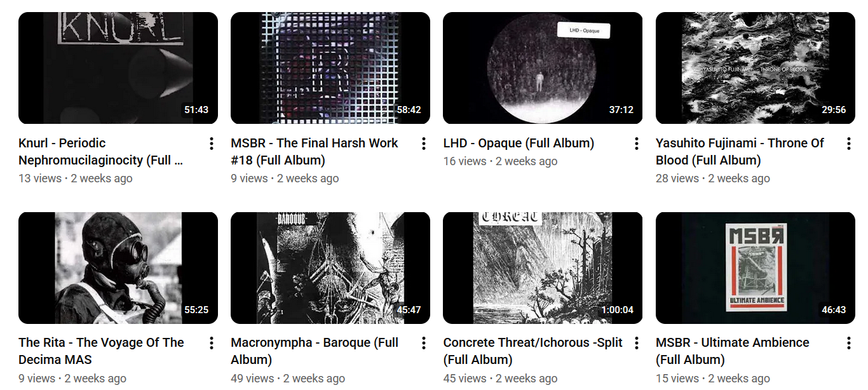Open three-dot menu for MSBR Final Harsh Work

coord(424,144)
